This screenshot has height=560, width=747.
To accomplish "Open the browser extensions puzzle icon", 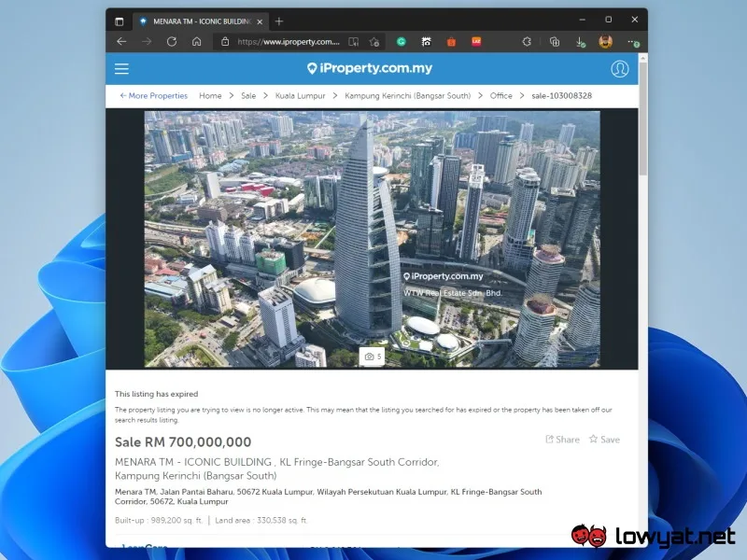I will coord(527,42).
